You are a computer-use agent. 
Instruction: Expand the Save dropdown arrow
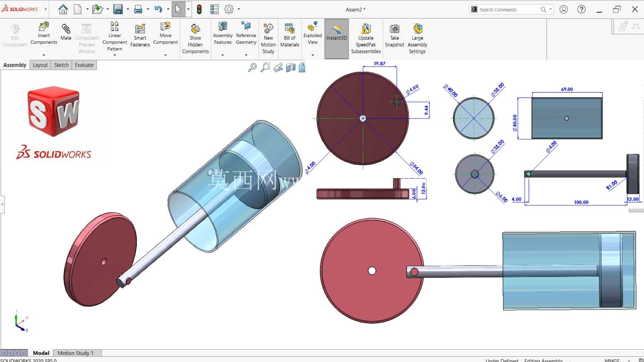(128, 9)
